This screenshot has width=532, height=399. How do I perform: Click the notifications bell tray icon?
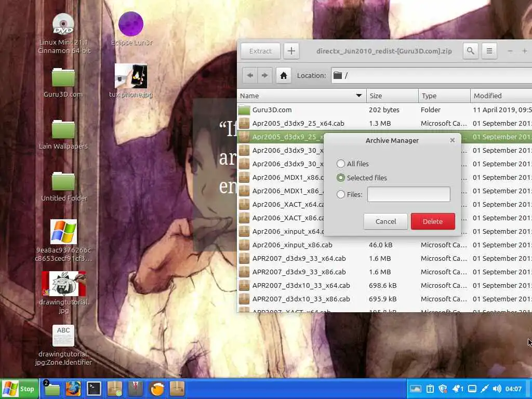[457, 389]
